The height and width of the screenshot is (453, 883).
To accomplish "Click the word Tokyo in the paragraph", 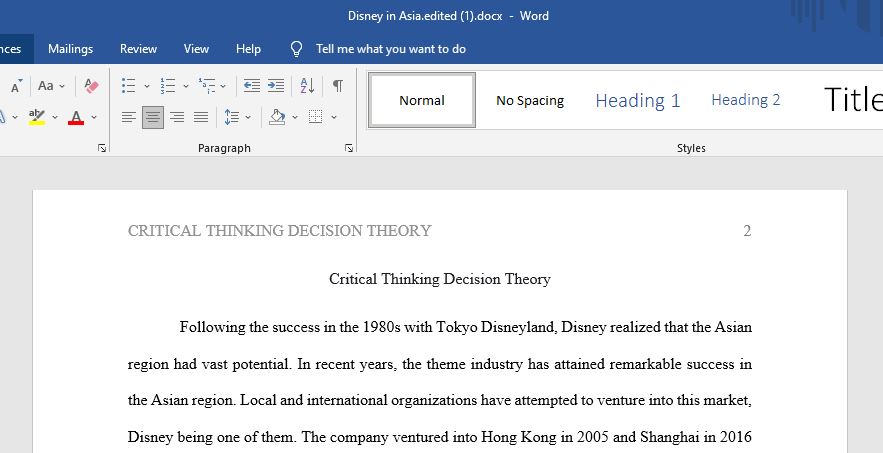I will [x=457, y=327].
